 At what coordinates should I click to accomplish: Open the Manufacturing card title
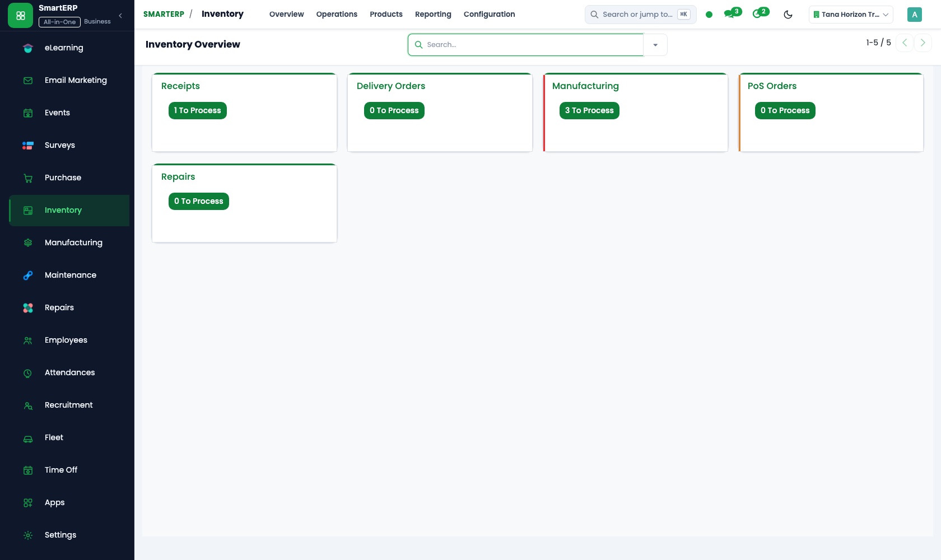[585, 86]
